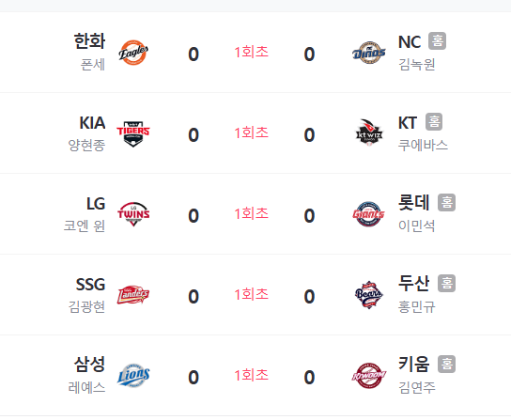The image size is (511, 420).
Task: Click the NC Dinos team logo
Action: tap(368, 53)
